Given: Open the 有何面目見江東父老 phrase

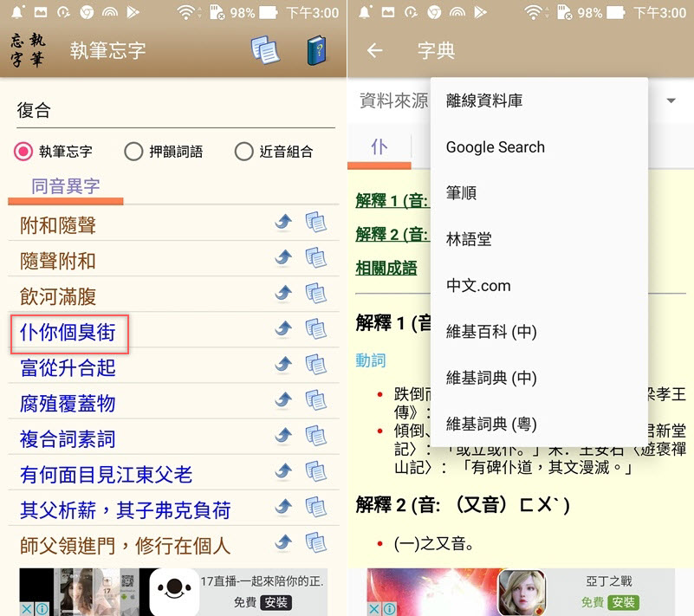Looking at the screenshot, I should [x=107, y=475].
